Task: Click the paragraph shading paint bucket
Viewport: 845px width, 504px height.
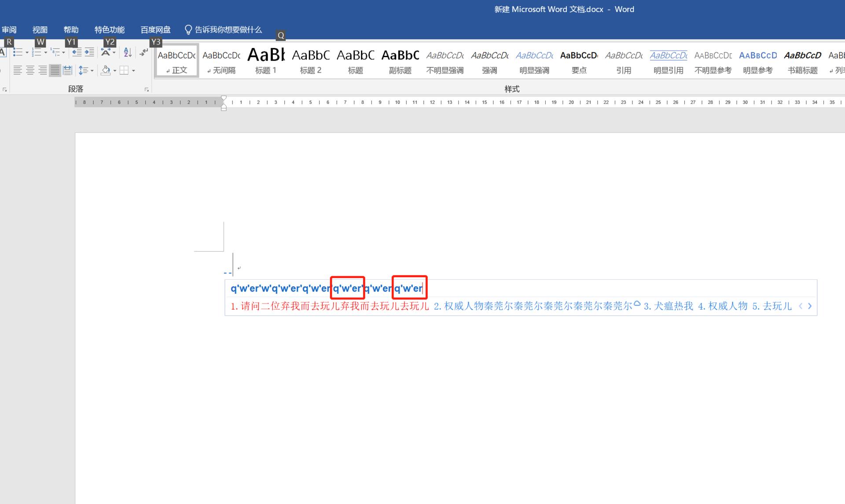Action: [106, 70]
